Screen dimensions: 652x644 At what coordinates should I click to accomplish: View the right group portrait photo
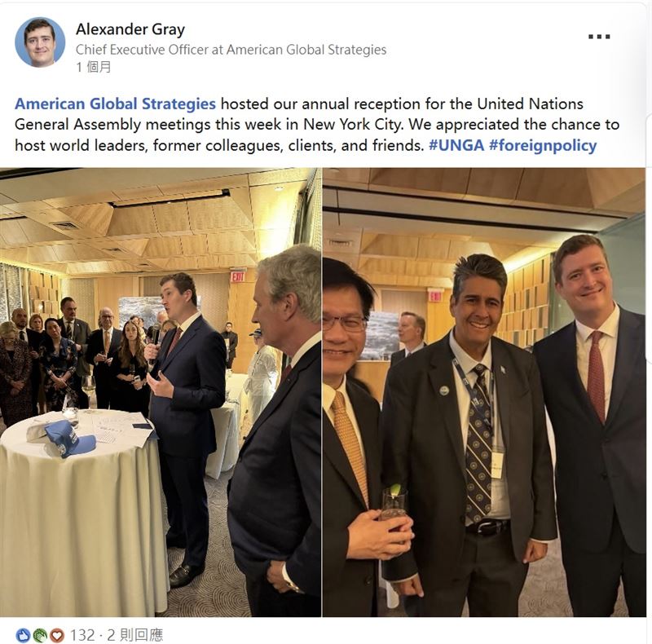[484, 392]
